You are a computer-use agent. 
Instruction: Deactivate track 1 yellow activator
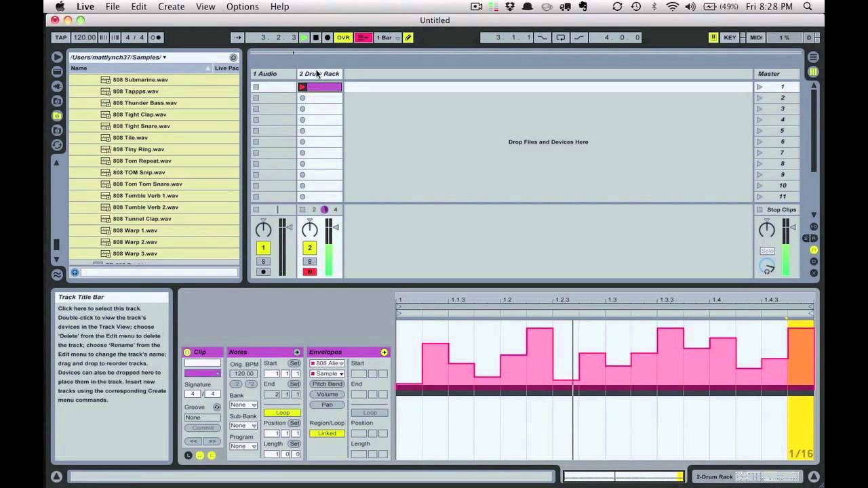click(263, 248)
